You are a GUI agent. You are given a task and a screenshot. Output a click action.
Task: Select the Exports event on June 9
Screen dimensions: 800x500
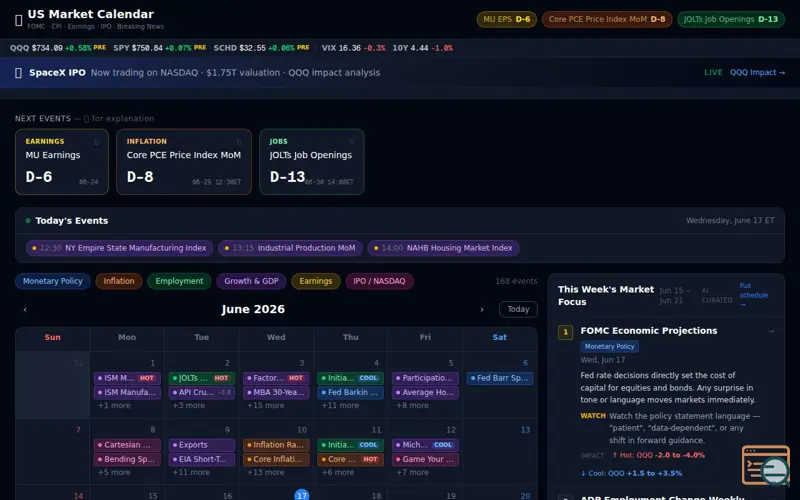(x=202, y=445)
